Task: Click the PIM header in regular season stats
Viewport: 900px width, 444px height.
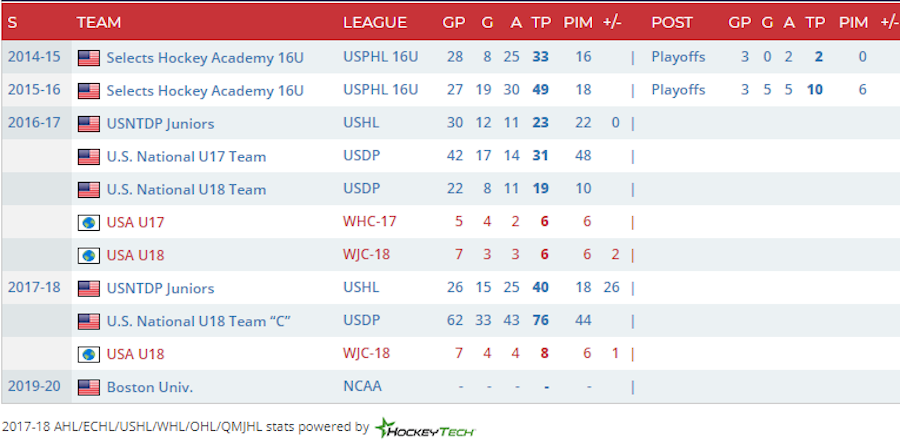Action: click(x=577, y=22)
